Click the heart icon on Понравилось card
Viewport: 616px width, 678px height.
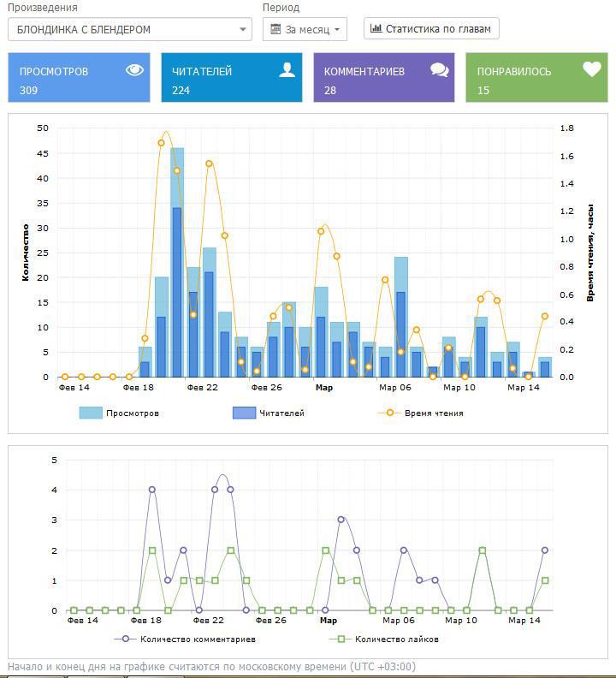592,70
